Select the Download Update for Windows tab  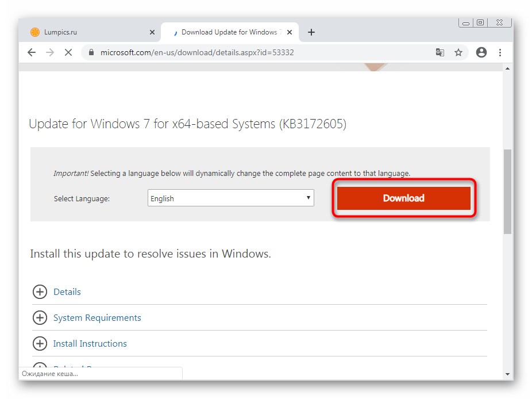(x=230, y=32)
